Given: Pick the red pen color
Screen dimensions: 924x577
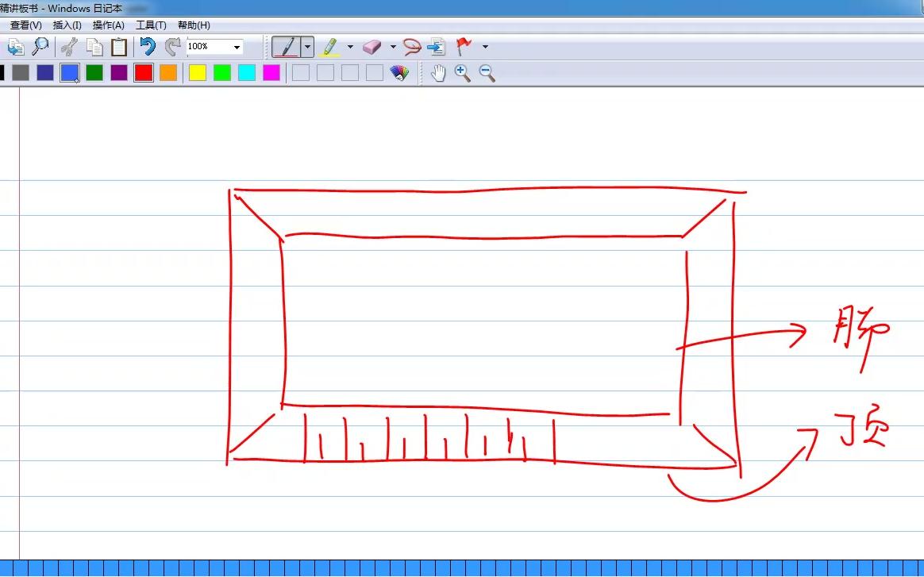Looking at the screenshot, I should [x=143, y=72].
